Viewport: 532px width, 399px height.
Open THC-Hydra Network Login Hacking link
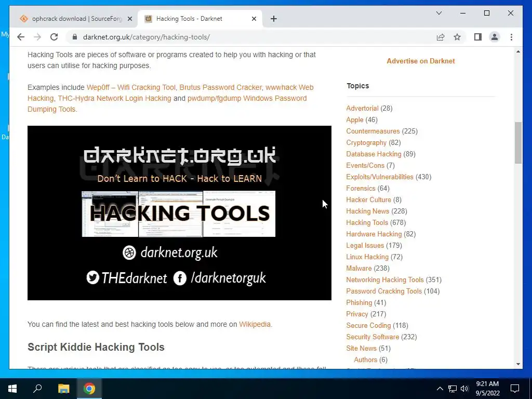(x=114, y=98)
